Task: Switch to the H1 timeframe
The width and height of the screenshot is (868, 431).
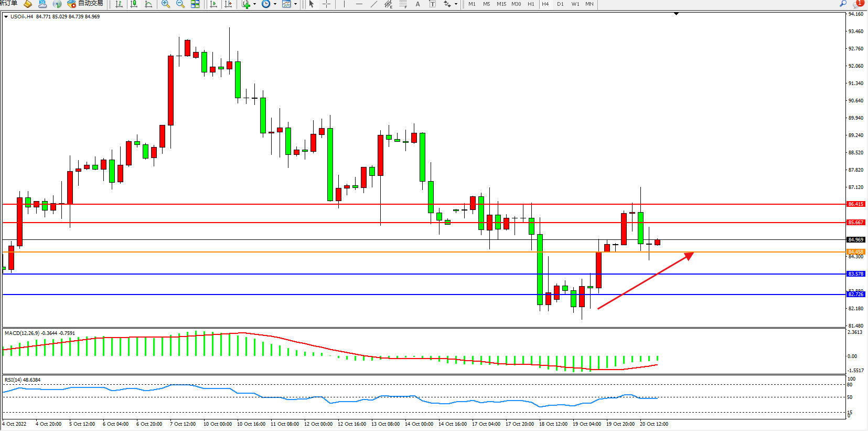Action: (531, 4)
